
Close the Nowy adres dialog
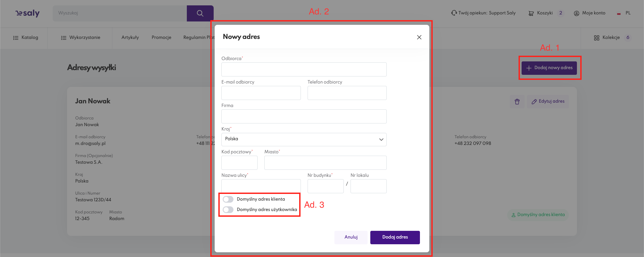pos(419,37)
